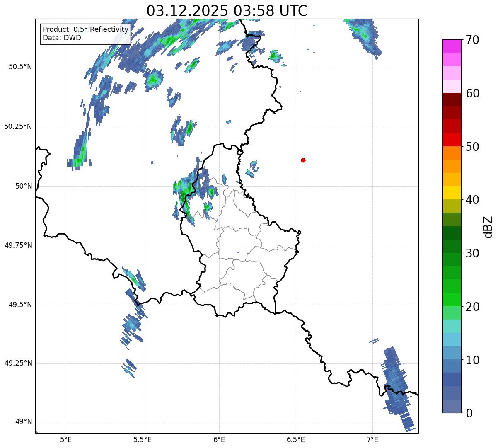Click the bright green colorbar segment above 20

452,300
